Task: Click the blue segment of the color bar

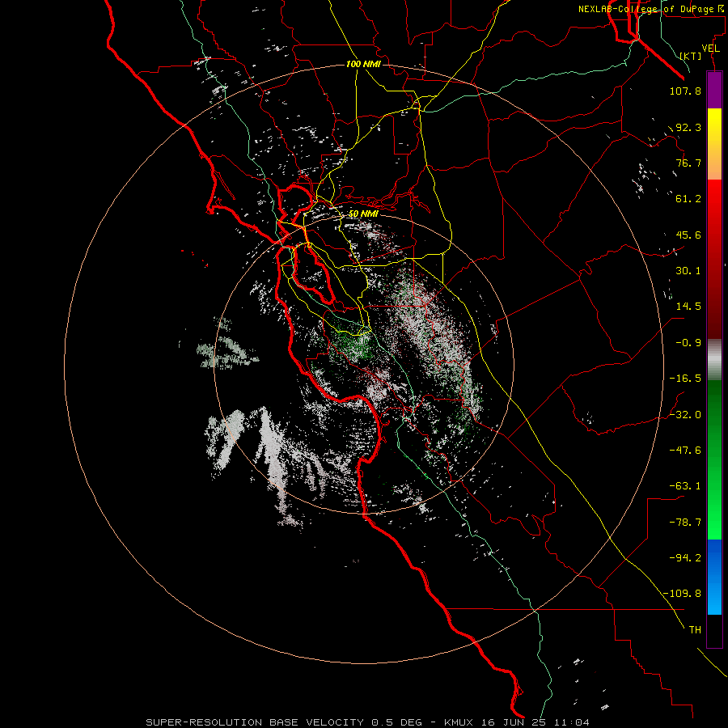Action: click(714, 577)
